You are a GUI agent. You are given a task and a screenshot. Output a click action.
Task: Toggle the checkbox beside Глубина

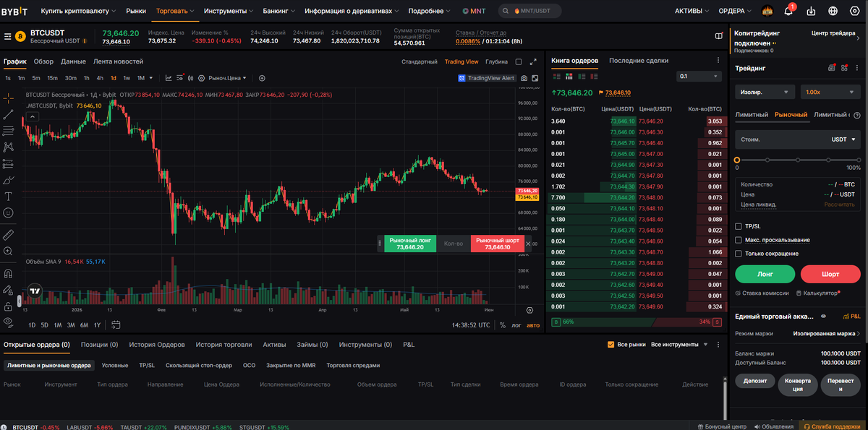(x=518, y=61)
